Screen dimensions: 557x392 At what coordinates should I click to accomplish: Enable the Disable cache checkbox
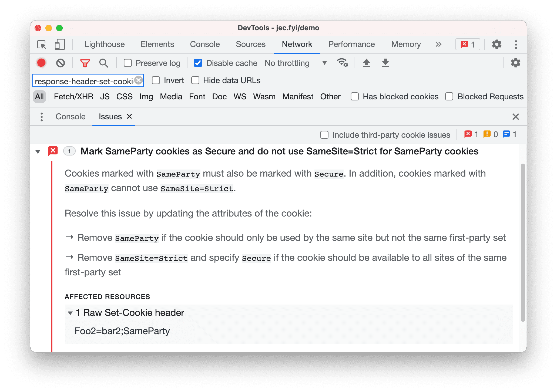[198, 63]
